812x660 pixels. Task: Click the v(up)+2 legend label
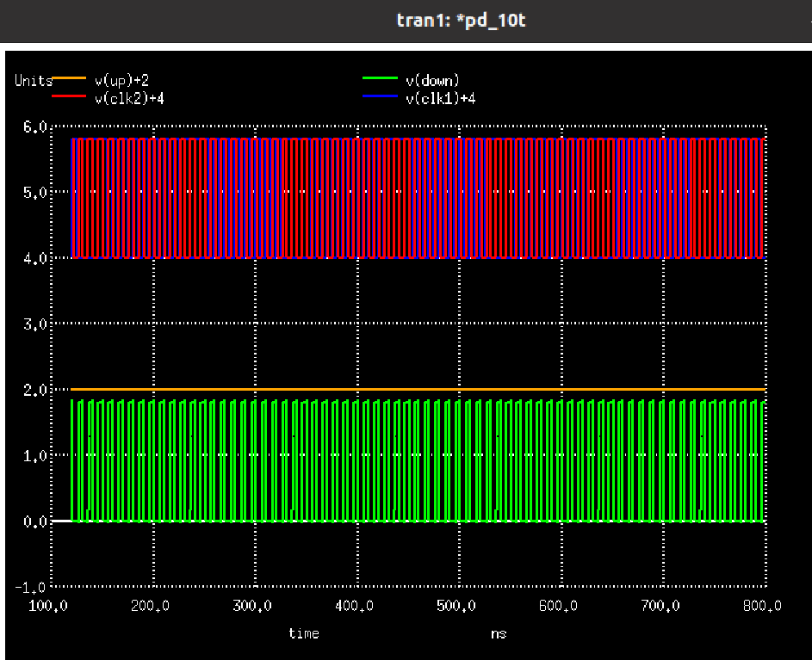(x=121, y=81)
